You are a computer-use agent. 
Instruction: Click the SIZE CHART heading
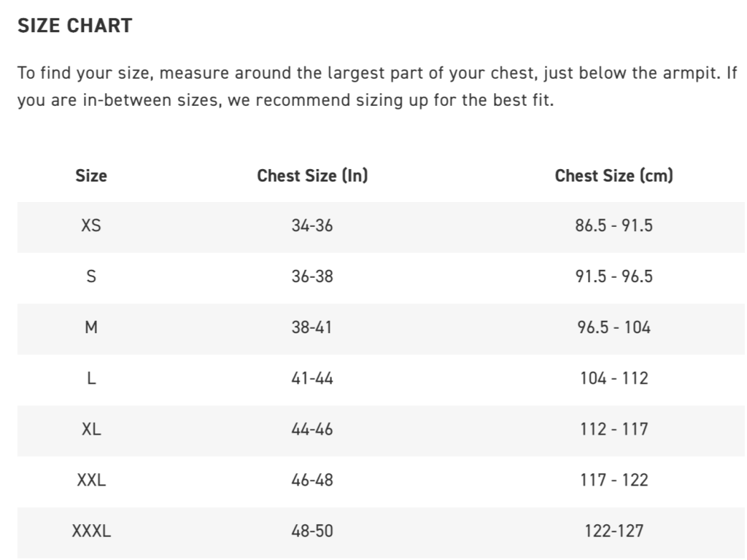pyautogui.click(x=74, y=26)
